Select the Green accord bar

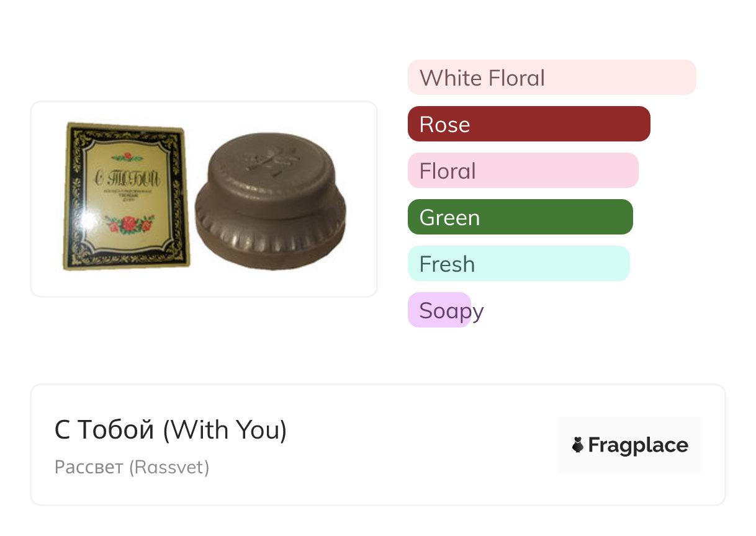[520, 217]
